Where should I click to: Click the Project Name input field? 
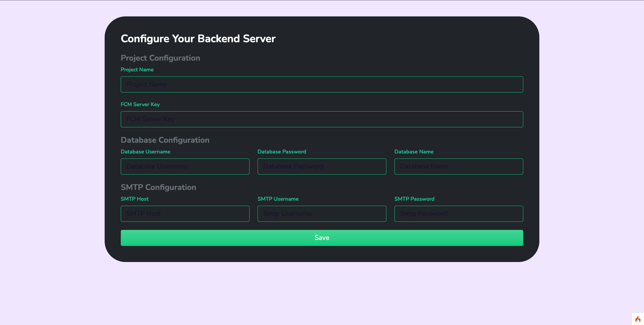pos(322,84)
